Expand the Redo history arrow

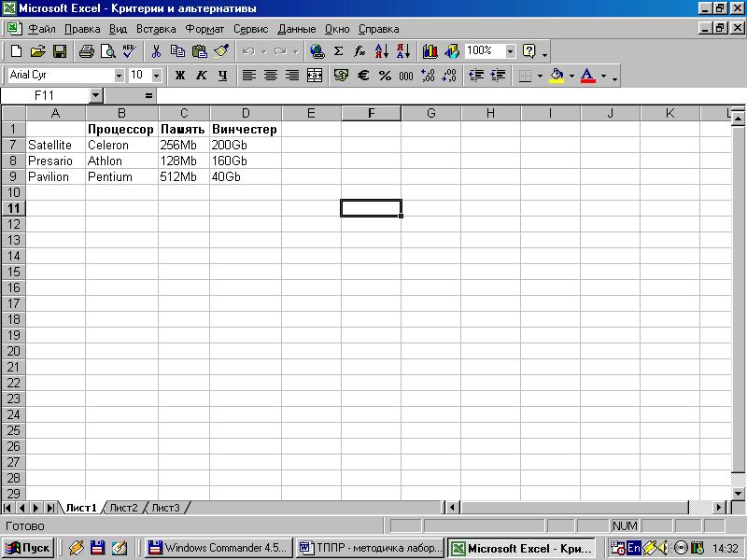tap(295, 51)
